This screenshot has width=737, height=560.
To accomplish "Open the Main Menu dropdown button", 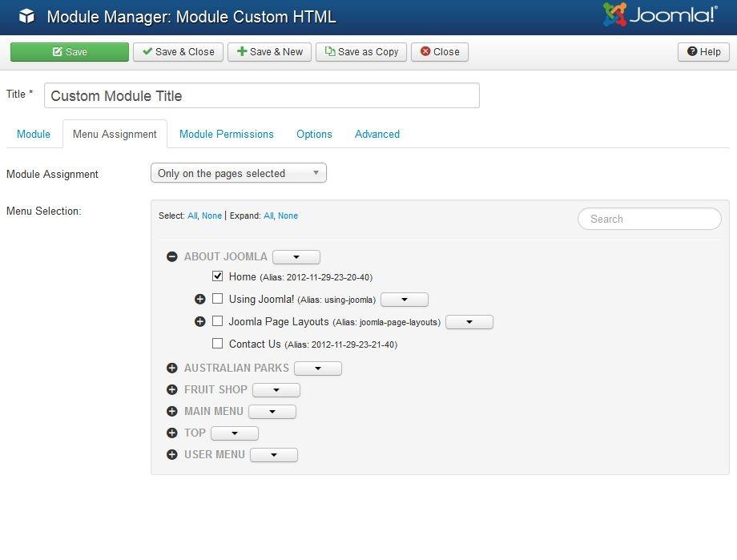I will [272, 412].
